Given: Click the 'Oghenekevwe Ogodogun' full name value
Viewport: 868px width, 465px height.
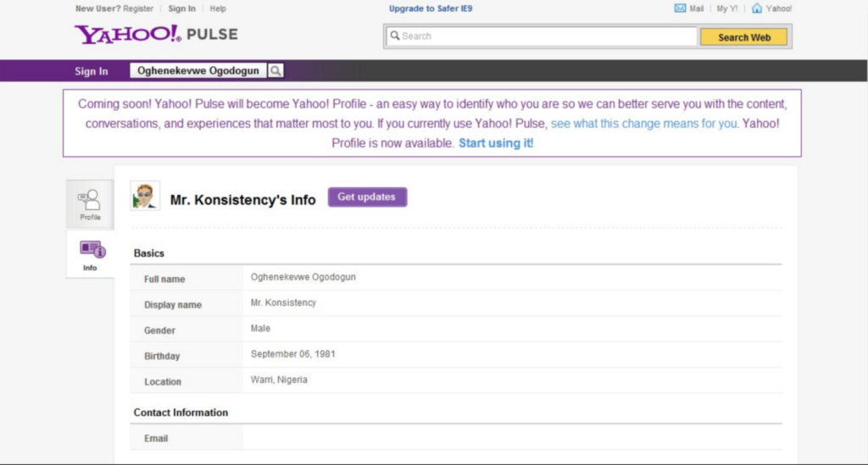Looking at the screenshot, I should [x=303, y=277].
